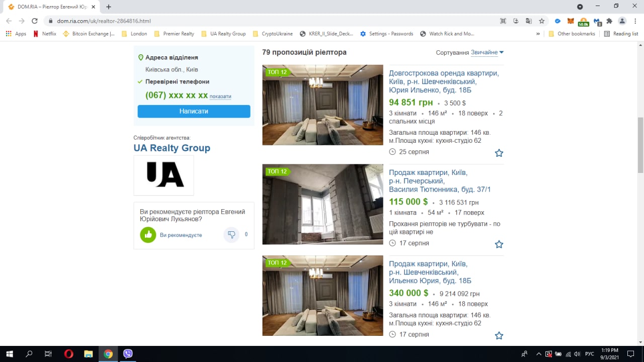
Task: Open the Chrome three-dot menu
Action: click(x=635, y=21)
